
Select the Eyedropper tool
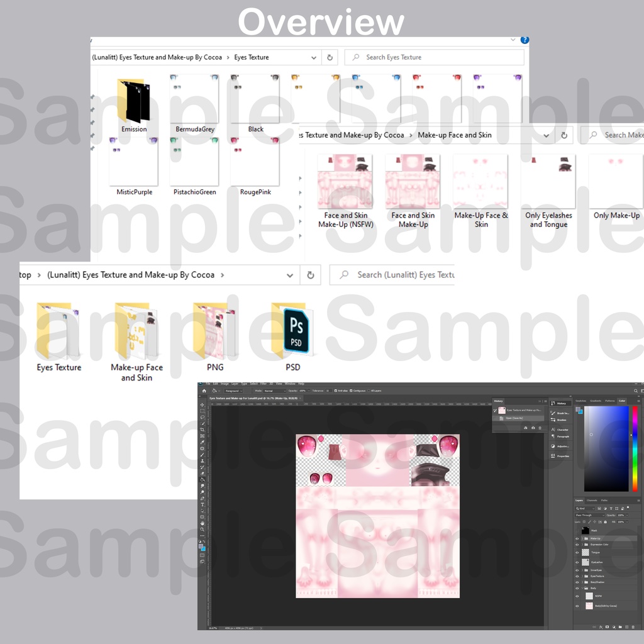click(202, 442)
